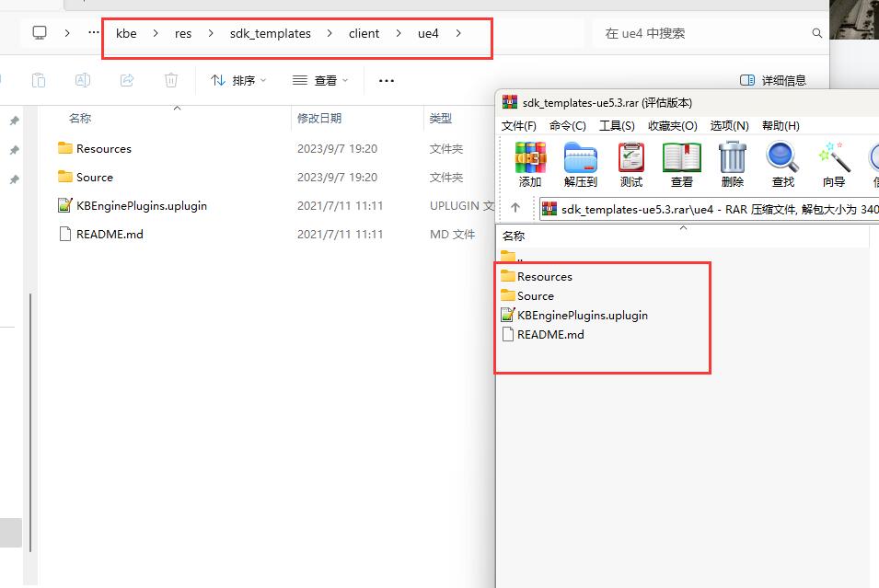The height and width of the screenshot is (588, 879).
Task: Open the Options (选项) menu in WinRAR
Action: tap(729, 125)
